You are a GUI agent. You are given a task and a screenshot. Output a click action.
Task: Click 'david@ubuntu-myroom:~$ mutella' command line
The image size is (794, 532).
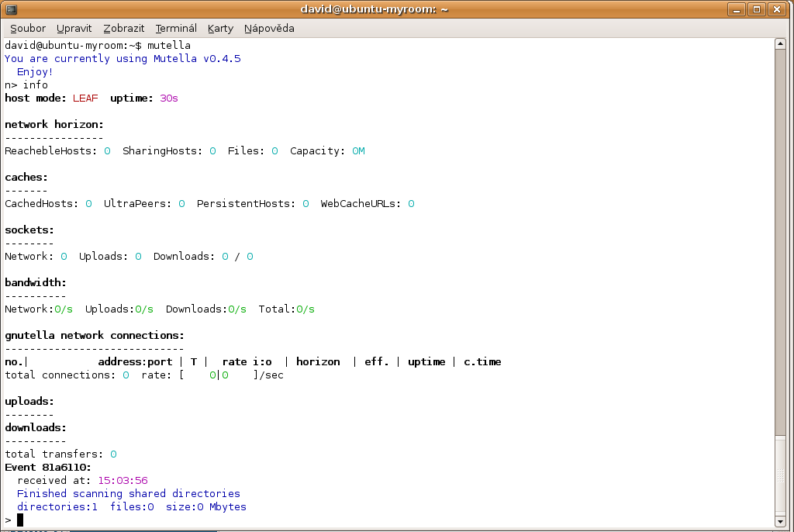pyautogui.click(x=98, y=46)
